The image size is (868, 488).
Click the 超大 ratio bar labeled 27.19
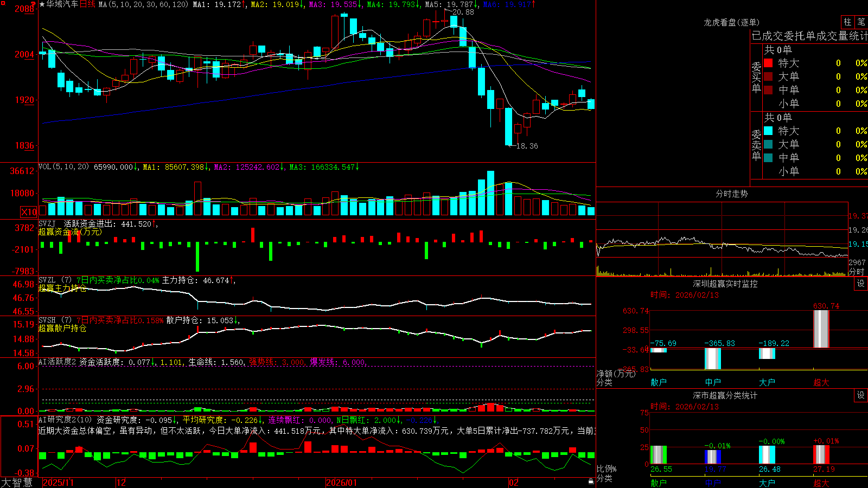click(821, 454)
